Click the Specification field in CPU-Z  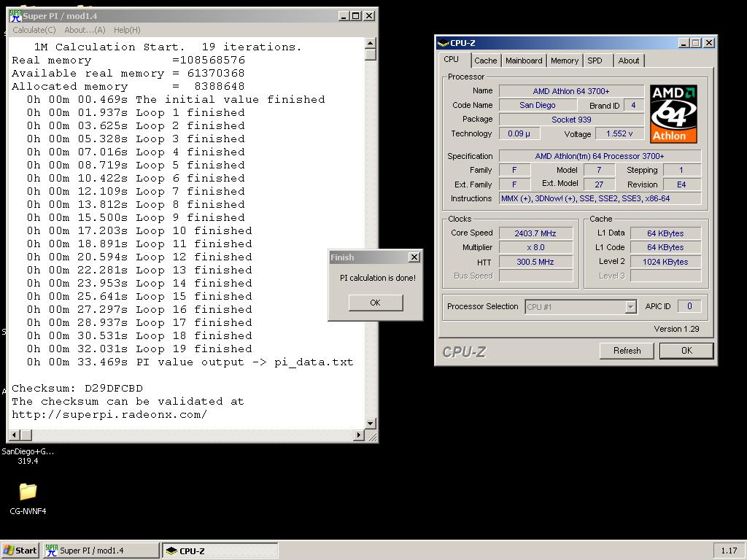[600, 156]
